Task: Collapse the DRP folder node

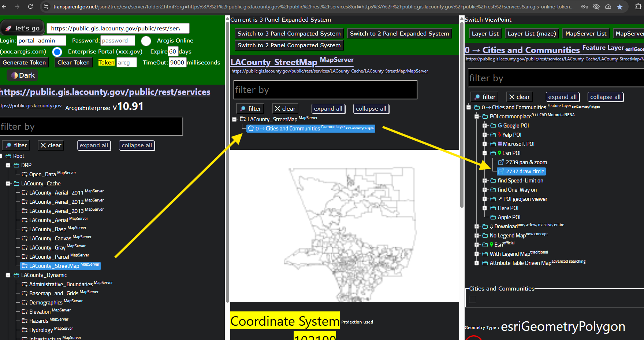Action: point(8,165)
